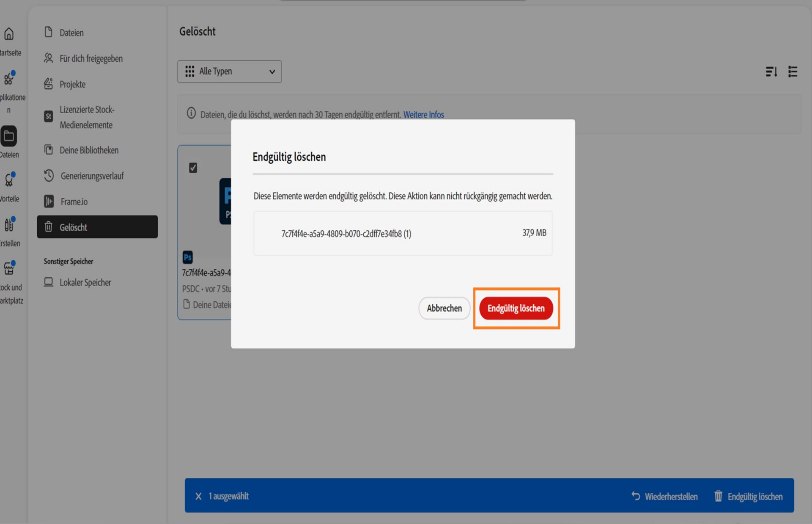Click the St Stock icon in sidebar
The width and height of the screenshot is (812, 524).
click(x=49, y=116)
